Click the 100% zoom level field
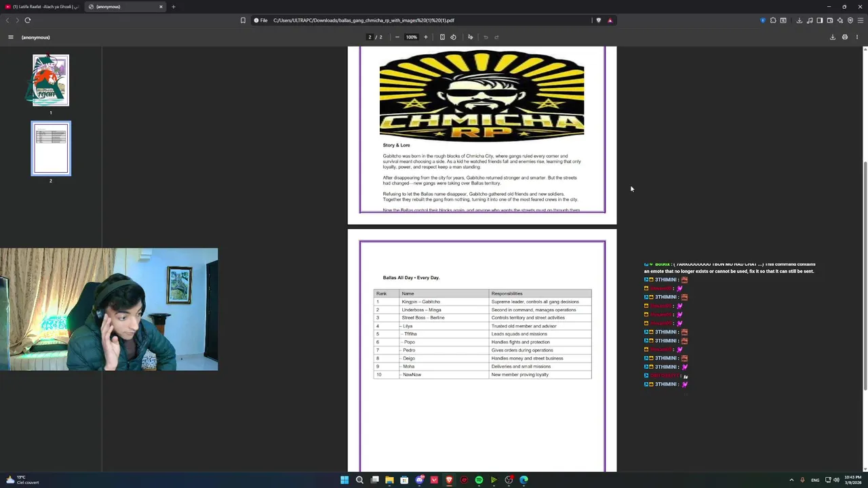 click(x=412, y=37)
